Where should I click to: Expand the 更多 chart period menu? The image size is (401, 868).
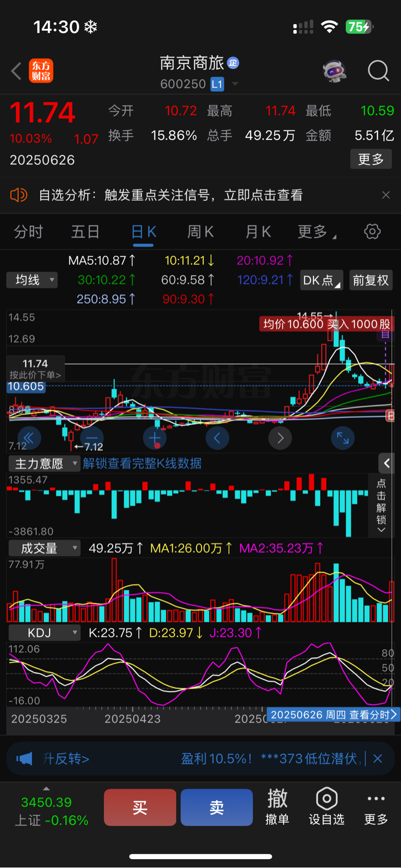pyautogui.click(x=316, y=232)
